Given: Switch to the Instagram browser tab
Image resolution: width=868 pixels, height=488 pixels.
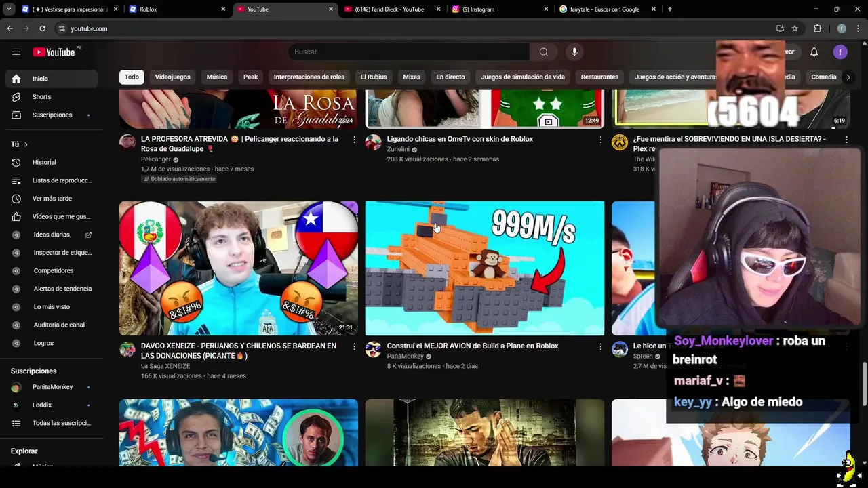Looking at the screenshot, I should [500, 9].
